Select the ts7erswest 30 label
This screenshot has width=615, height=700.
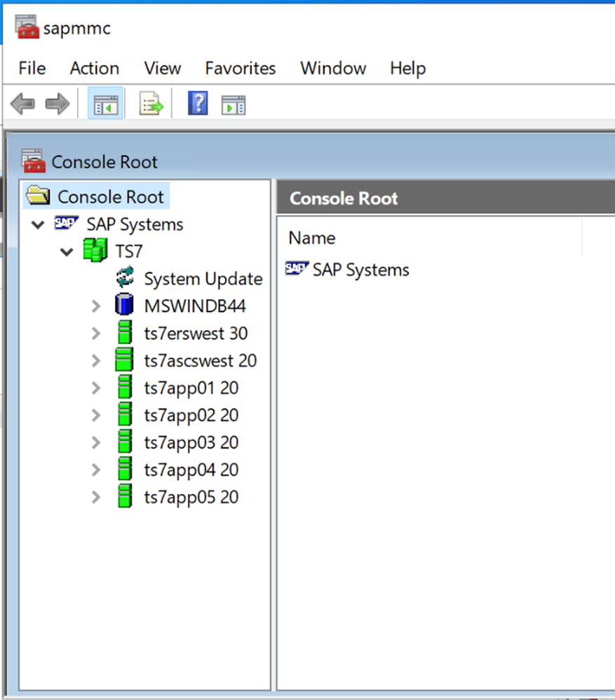pos(196,334)
